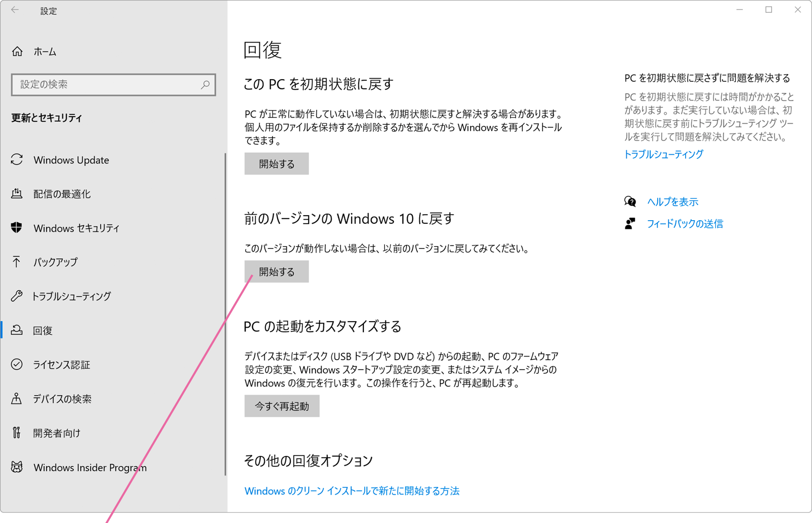Viewport: 812px width, 523px height.
Task: Click the back arrow icon
Action: [x=15, y=10]
